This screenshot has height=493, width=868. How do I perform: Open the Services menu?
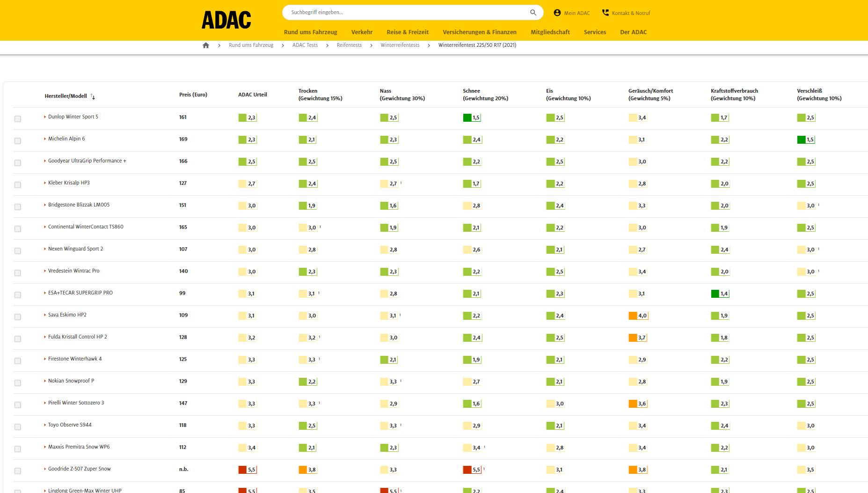(x=595, y=32)
